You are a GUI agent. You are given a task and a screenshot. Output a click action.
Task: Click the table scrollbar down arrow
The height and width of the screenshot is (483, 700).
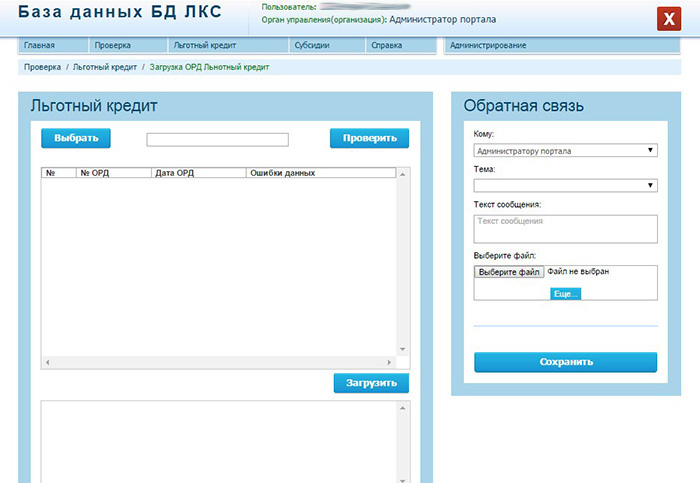point(403,349)
